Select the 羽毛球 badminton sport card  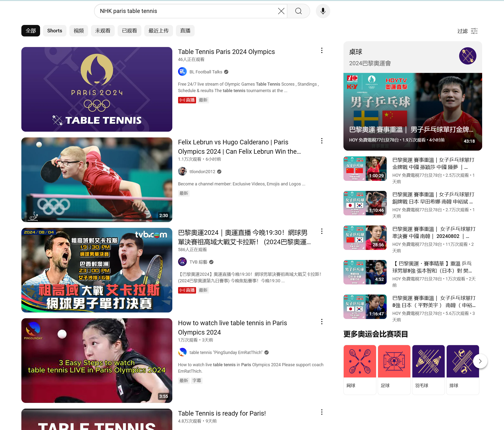pyautogui.click(x=428, y=369)
